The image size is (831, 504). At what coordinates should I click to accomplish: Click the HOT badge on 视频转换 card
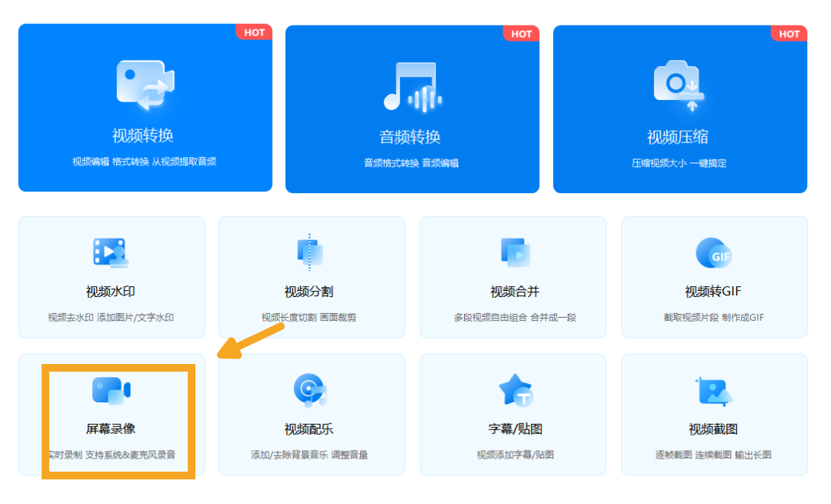click(255, 32)
